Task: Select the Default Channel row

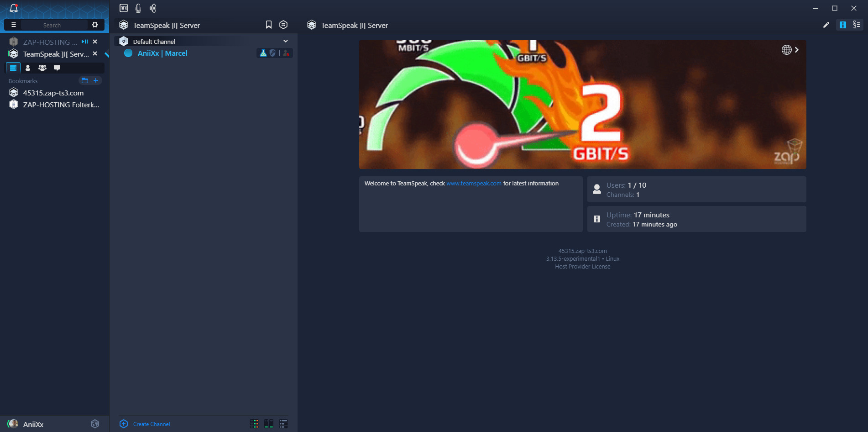Action: 204,41
